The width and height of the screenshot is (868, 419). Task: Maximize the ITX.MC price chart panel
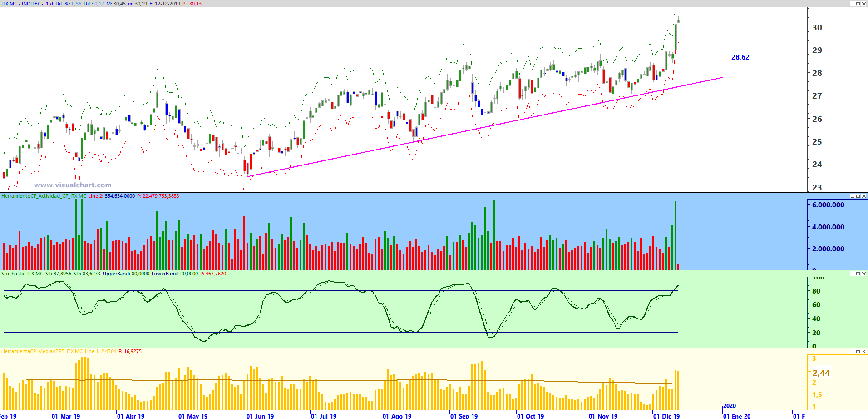coord(858,4)
